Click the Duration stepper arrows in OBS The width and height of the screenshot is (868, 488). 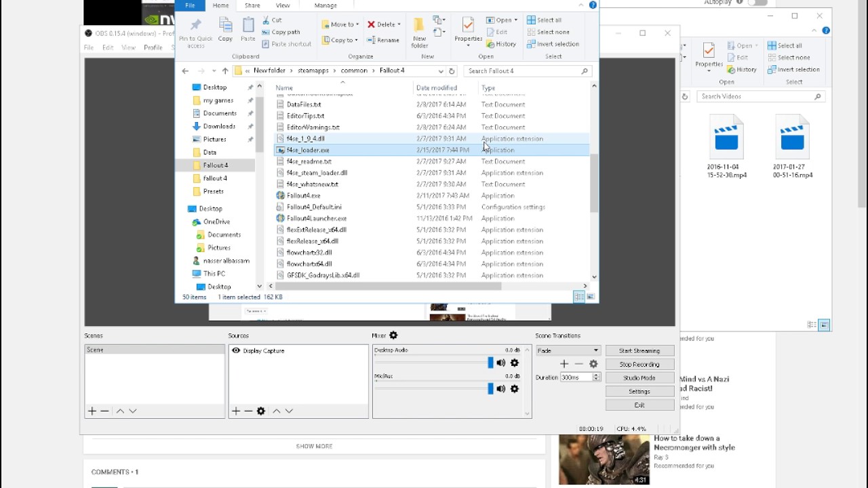(x=597, y=377)
